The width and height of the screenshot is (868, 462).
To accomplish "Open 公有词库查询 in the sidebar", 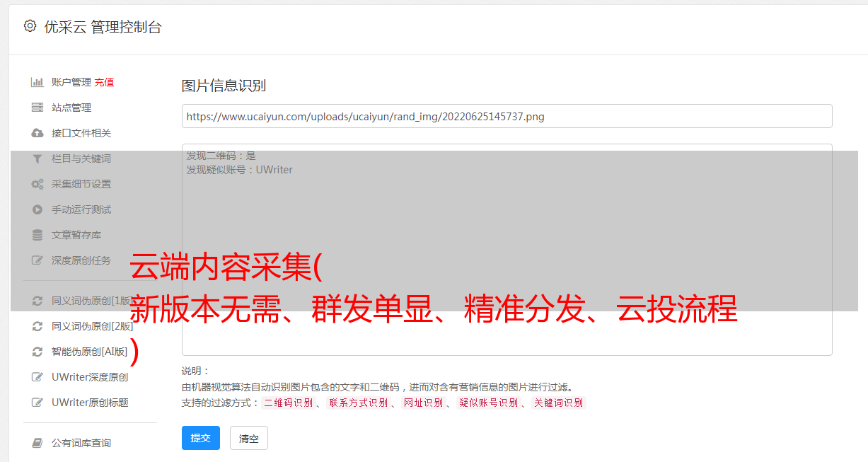I will (x=81, y=443).
